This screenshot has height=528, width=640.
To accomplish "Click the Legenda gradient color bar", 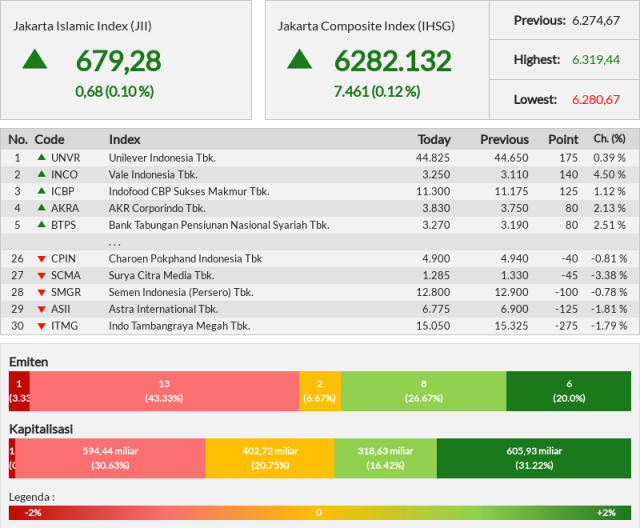I will point(320,513).
